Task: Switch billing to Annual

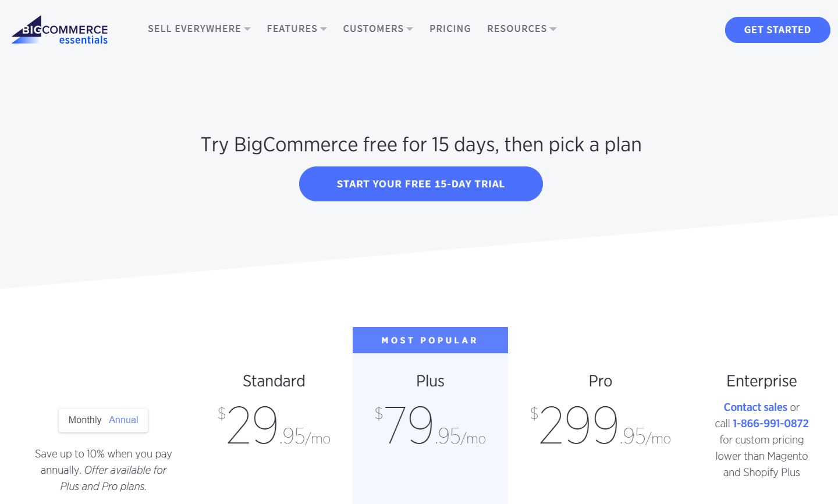Action: point(123,420)
